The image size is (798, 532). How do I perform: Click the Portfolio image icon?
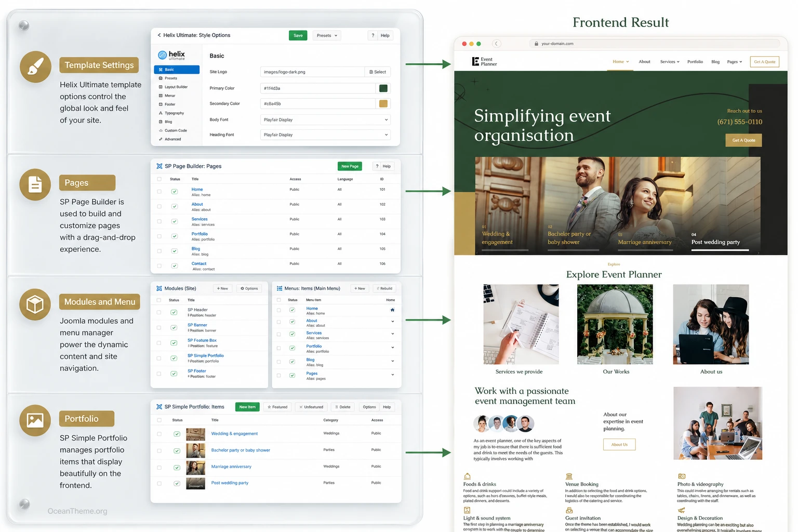click(x=35, y=420)
